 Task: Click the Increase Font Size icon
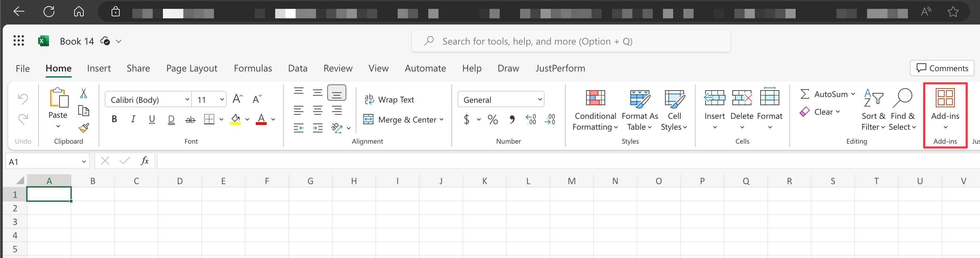[x=237, y=99]
